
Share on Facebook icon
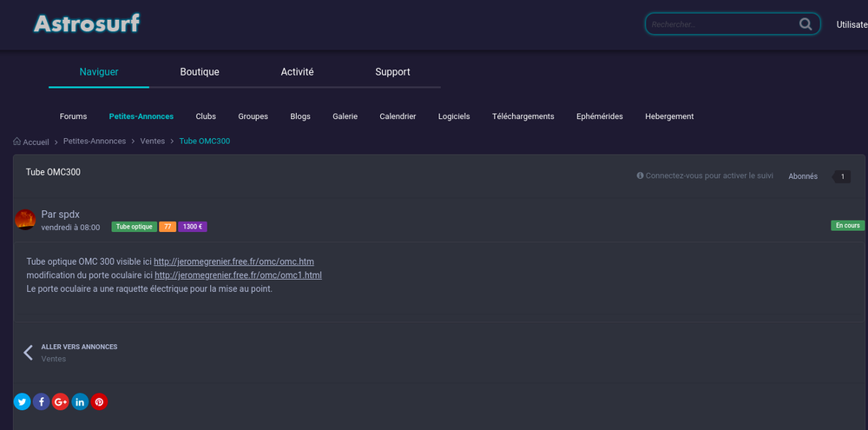41,401
